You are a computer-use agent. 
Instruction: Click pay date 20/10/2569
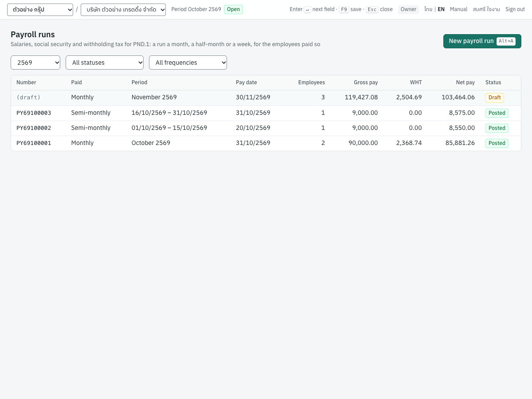(253, 128)
